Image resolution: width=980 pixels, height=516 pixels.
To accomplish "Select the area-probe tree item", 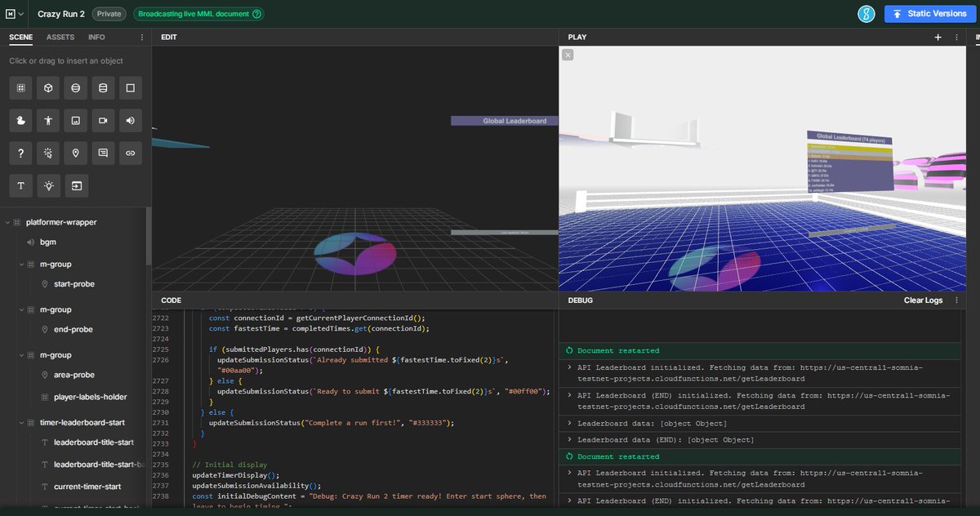I will click(73, 375).
